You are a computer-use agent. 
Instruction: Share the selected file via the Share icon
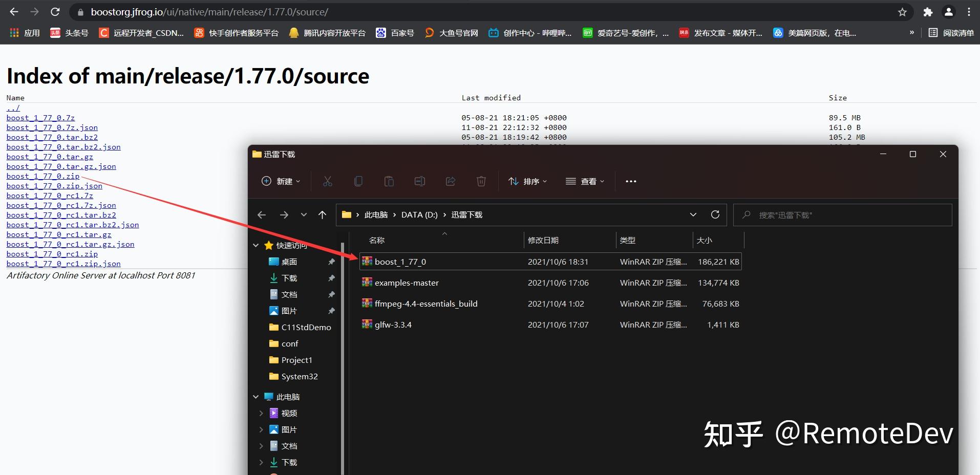pyautogui.click(x=450, y=181)
